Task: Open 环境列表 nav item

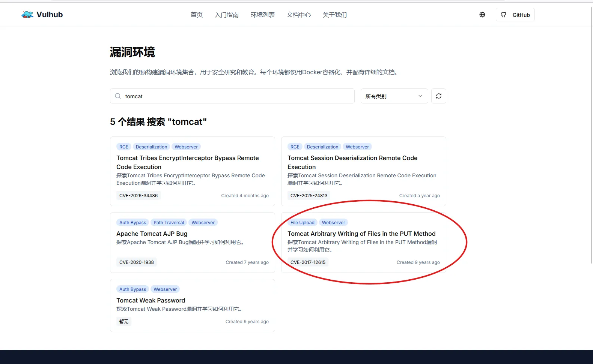Action: coord(263,15)
